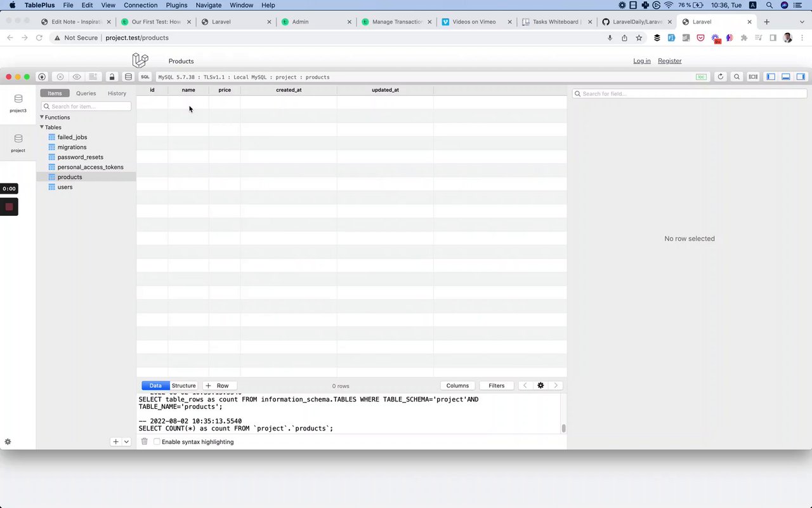Screen dimensions: 812x508
Task: Open the SQL query editor button
Action: point(145,77)
